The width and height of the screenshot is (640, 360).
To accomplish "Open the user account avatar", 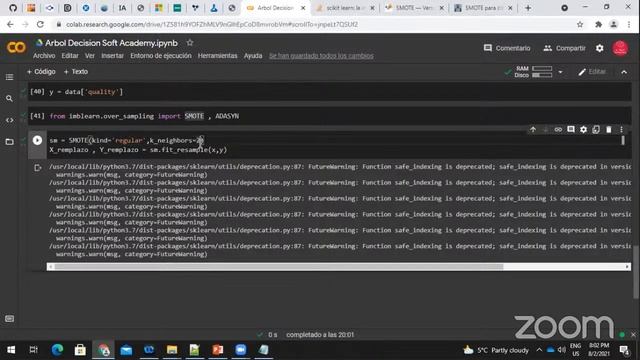I will 620,48.
